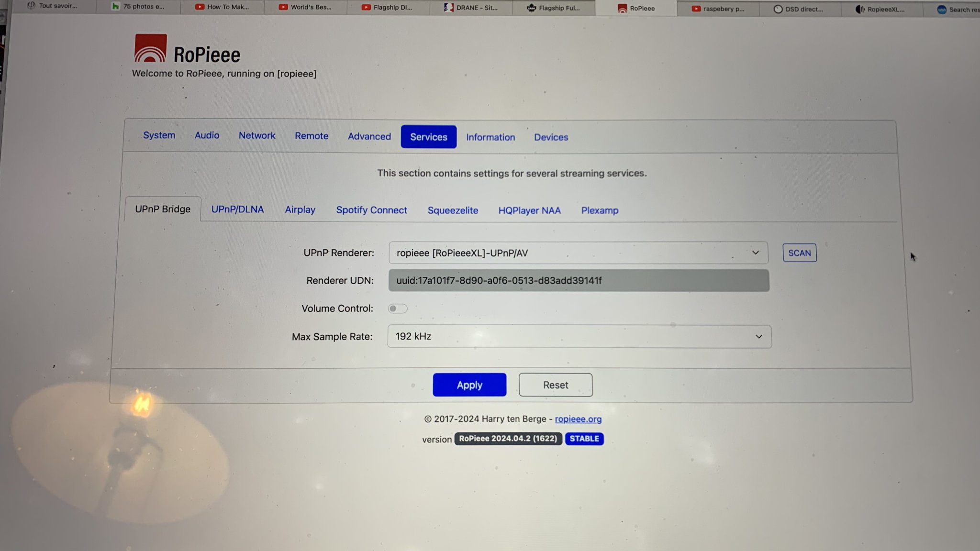The width and height of the screenshot is (980, 551).
Task: Open the Audio tab
Action: point(207,135)
